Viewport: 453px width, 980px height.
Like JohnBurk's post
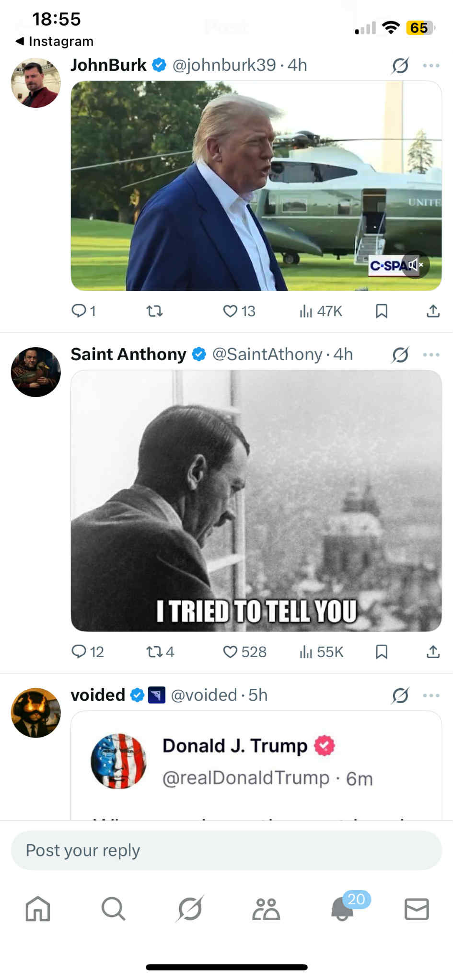[231, 311]
